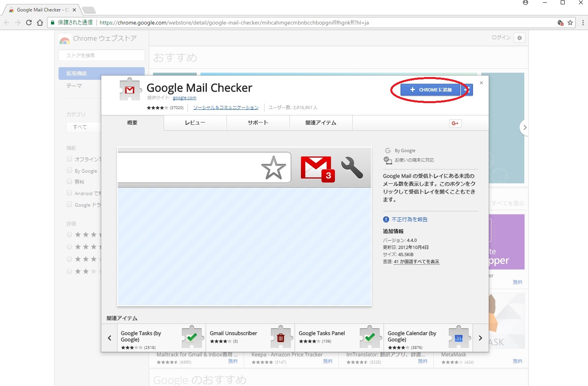This screenshot has height=386, width=588.
Task: Switch to the サポート tab
Action: pos(258,123)
